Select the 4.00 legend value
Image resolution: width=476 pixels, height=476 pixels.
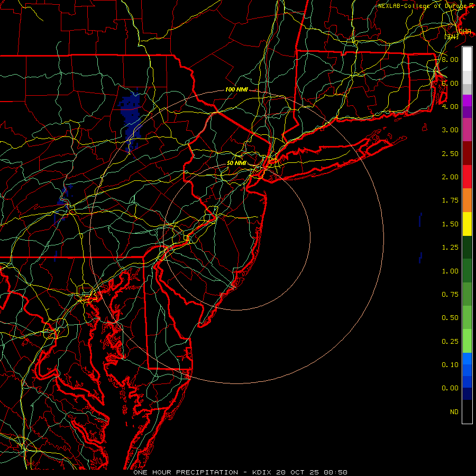tap(450, 106)
